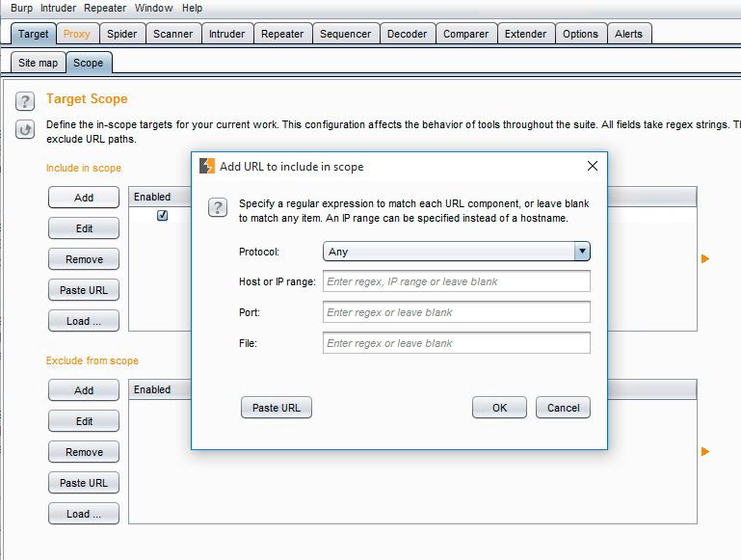Click the orange arrow beside the Exclude from scope table
Image resolution: width=741 pixels, height=560 pixels.
[705, 452]
